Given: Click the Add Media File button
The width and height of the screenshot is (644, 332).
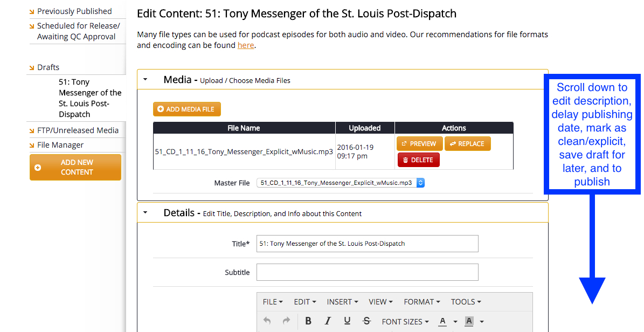Looking at the screenshot, I should 186,109.
